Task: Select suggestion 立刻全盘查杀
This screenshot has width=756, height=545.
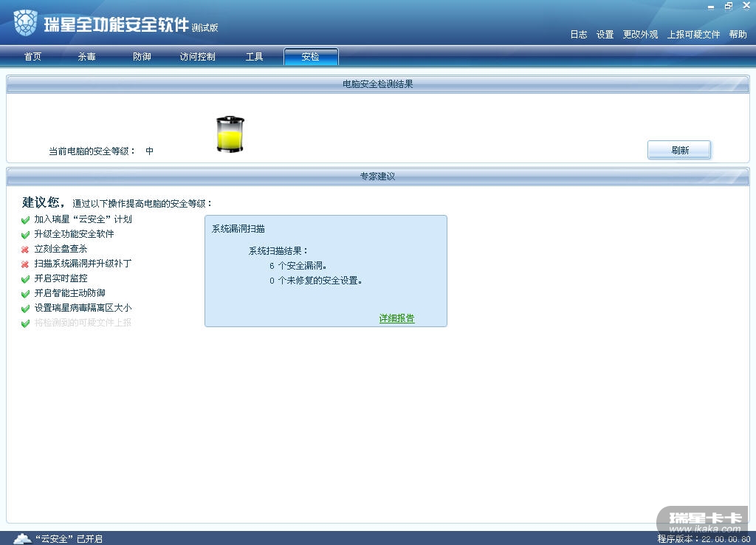Action: (x=61, y=249)
